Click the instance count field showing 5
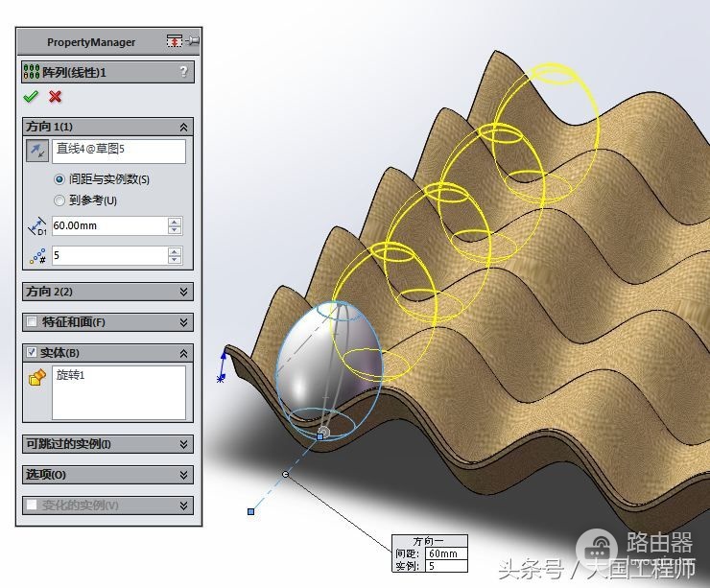Viewport: 710px width, 588px height. point(110,255)
